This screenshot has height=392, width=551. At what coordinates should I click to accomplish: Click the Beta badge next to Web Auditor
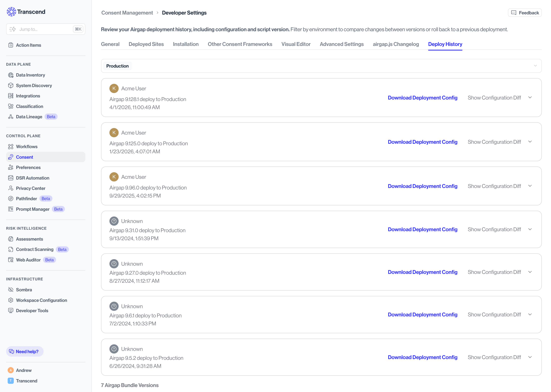[x=49, y=260]
